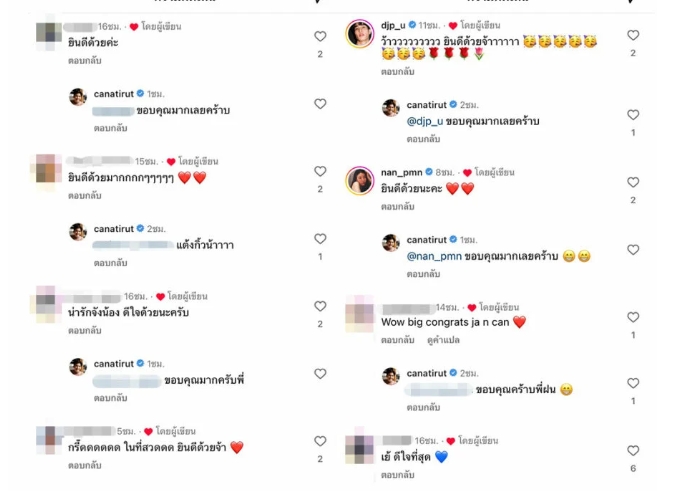Like the top-left 16ชม. comment ยินดีด้วยค่ะ
Viewport: 678px width, 491px height.
[320, 36]
